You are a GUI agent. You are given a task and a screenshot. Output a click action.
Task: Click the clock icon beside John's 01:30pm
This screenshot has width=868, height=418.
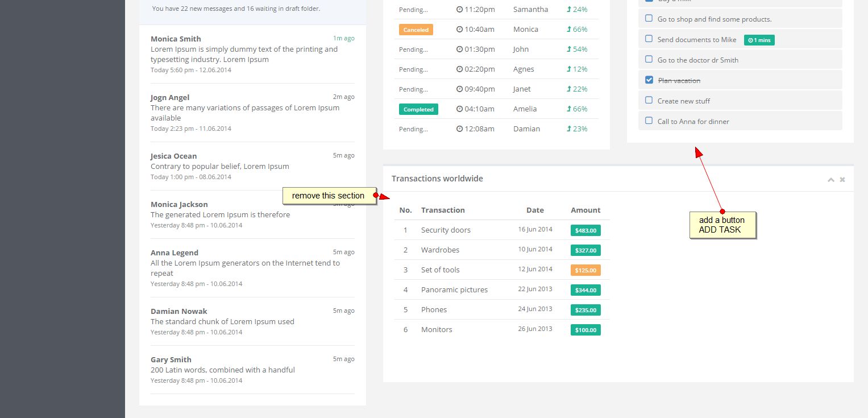[x=459, y=49]
